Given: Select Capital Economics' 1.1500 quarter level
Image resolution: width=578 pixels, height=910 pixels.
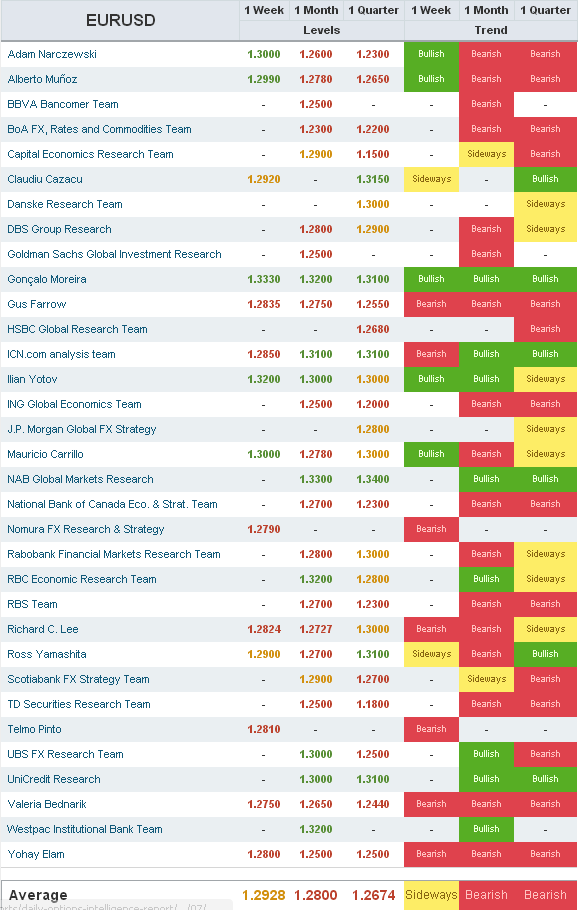Looking at the screenshot, I should (x=373, y=154).
